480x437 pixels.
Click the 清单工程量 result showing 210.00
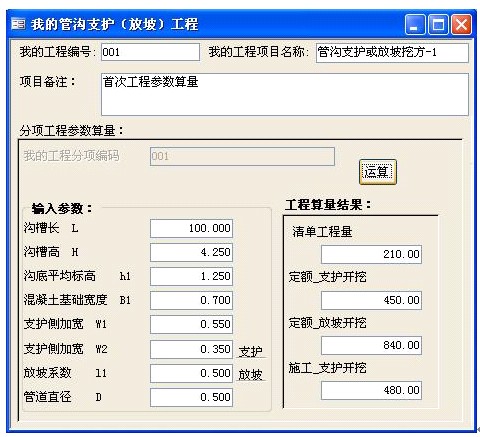(x=371, y=254)
